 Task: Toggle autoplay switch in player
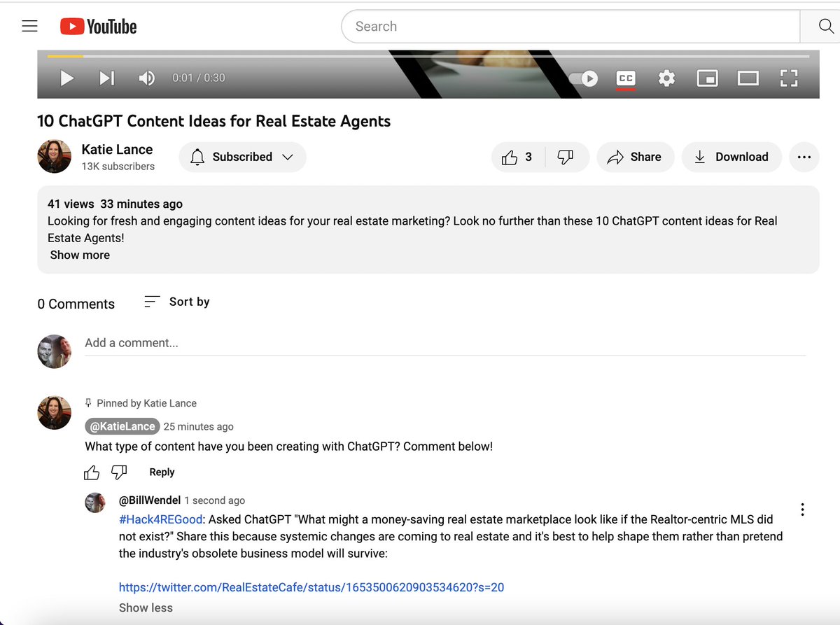pos(582,78)
